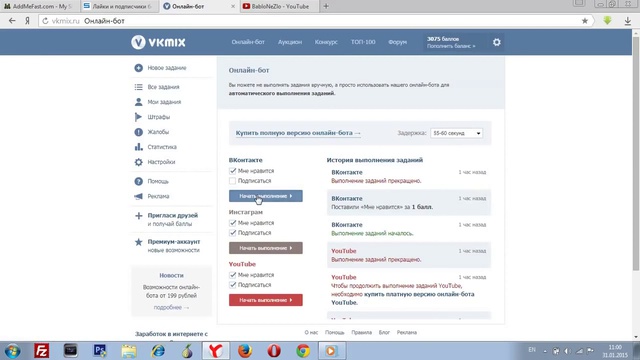Close the Онлайн-бот browser tab
The height and width of the screenshot is (360, 640).
pos(233,7)
